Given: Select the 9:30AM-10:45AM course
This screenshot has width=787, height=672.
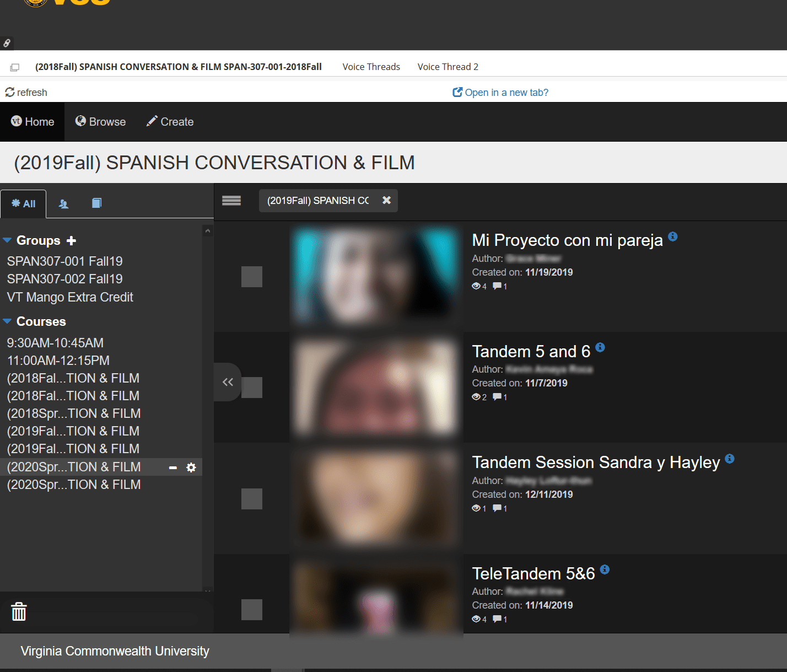Looking at the screenshot, I should coord(55,343).
